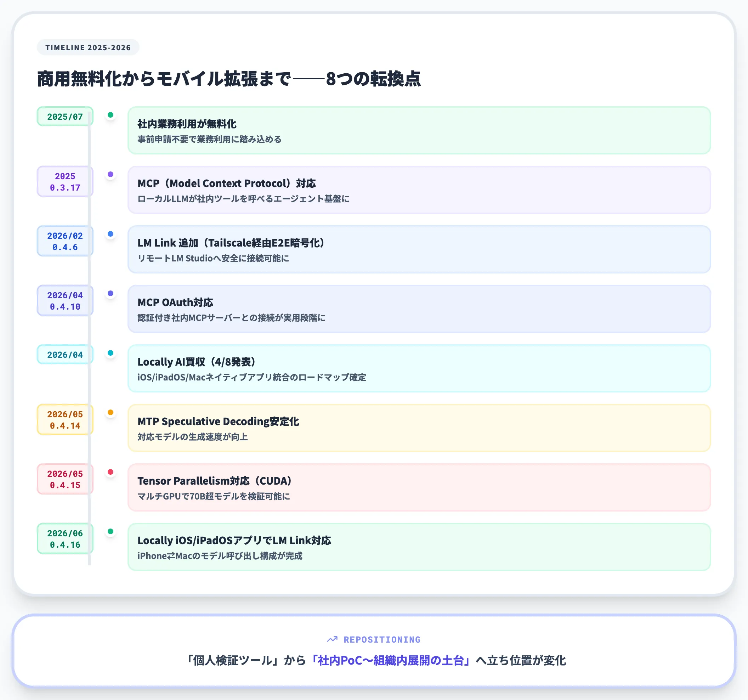748x700 pixels.
Task: Click the LM Link 追加 Tailscale heading
Action: 231,243
